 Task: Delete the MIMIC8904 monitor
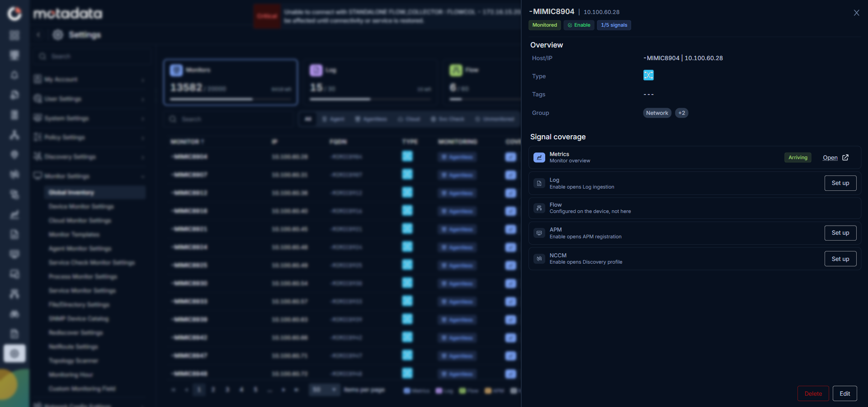tap(813, 393)
